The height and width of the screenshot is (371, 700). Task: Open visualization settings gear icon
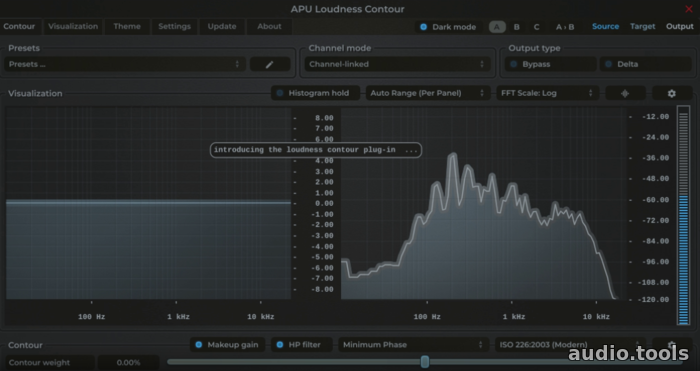671,93
